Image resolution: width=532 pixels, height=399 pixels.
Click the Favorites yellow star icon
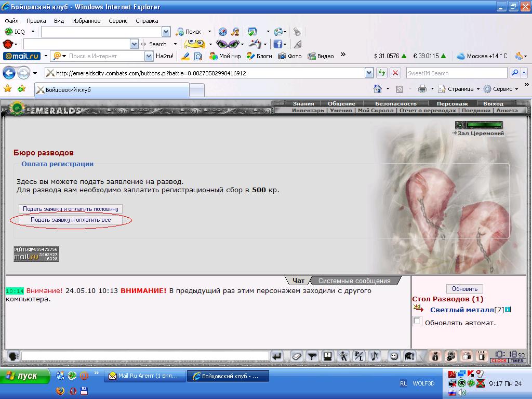[7, 89]
